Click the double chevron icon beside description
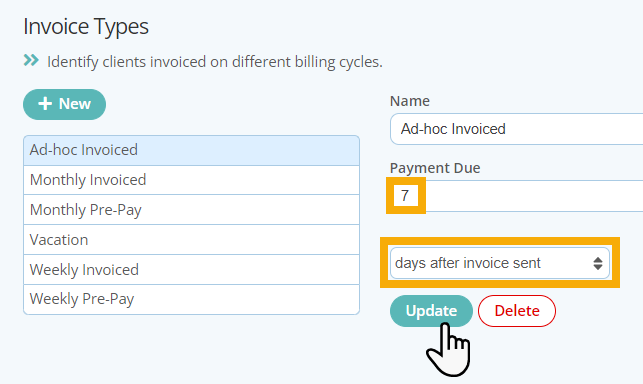The image size is (643, 384). pos(31,60)
